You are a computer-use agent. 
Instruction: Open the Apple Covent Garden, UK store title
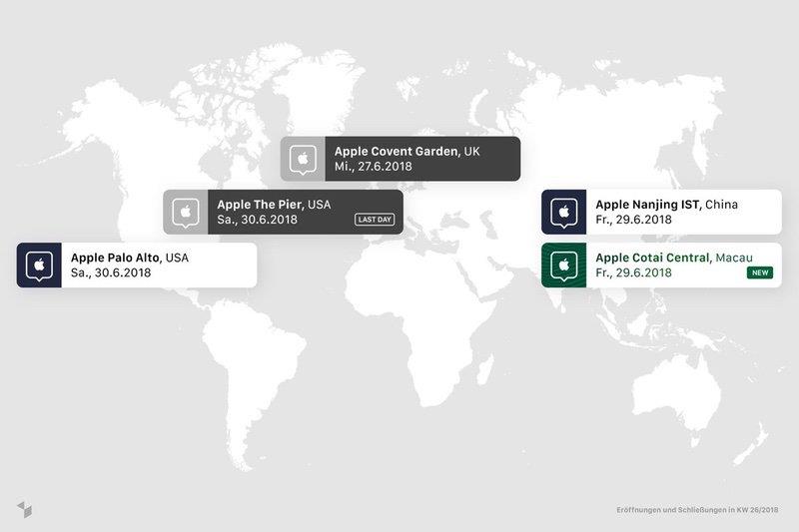point(406,151)
